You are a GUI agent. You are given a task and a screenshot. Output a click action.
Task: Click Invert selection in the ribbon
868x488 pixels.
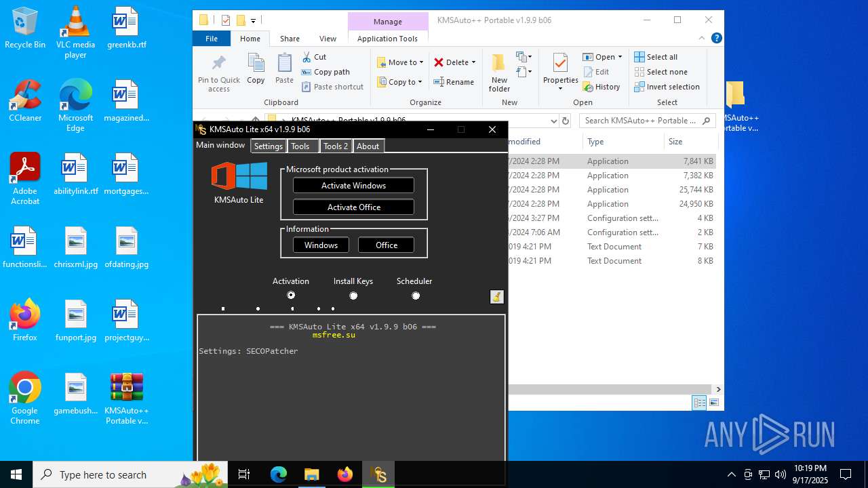pyautogui.click(x=667, y=87)
